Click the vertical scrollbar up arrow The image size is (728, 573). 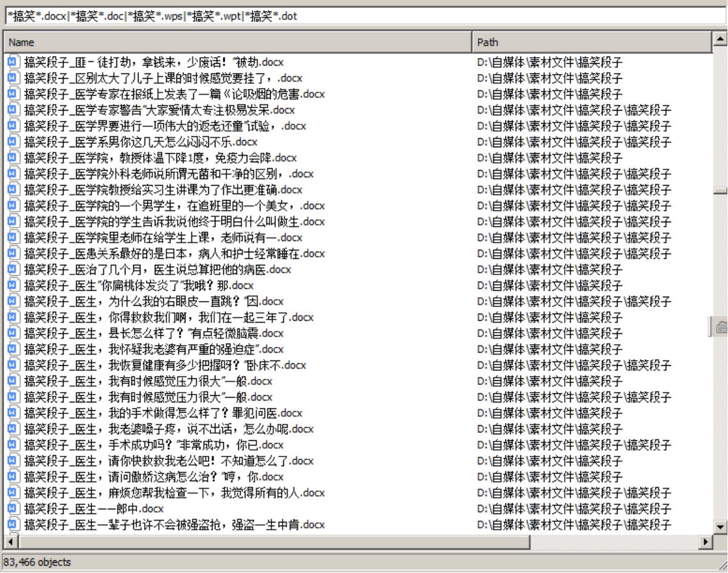coord(720,38)
